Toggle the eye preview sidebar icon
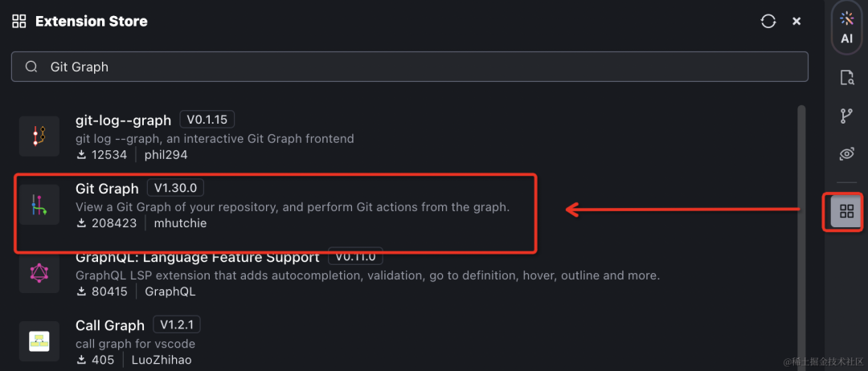868x371 pixels. [846, 154]
